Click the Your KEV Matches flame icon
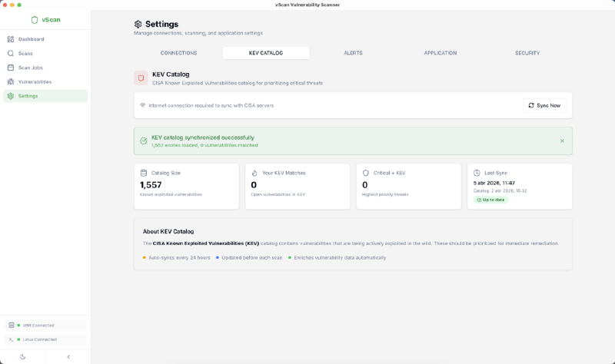 point(254,173)
